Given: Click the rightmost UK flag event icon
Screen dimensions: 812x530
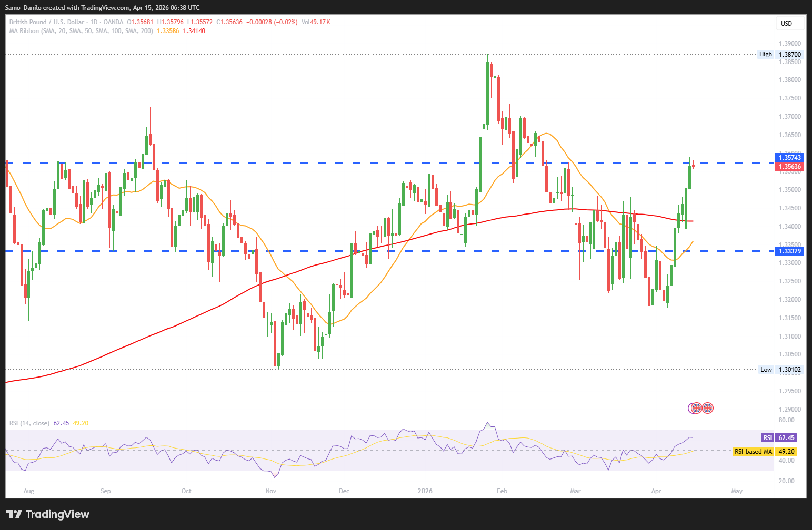Looking at the screenshot, I should 708,407.
